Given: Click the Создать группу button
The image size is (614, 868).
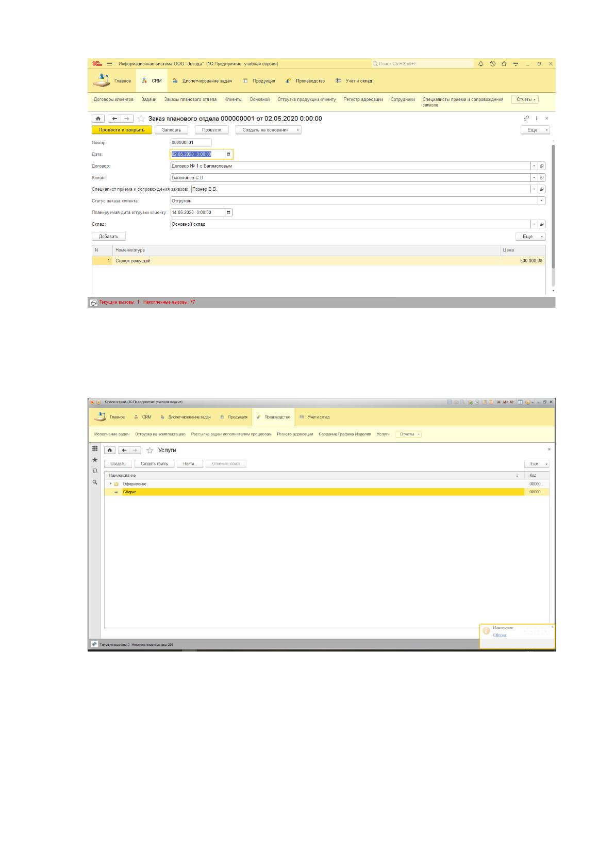Looking at the screenshot, I should [x=155, y=464].
